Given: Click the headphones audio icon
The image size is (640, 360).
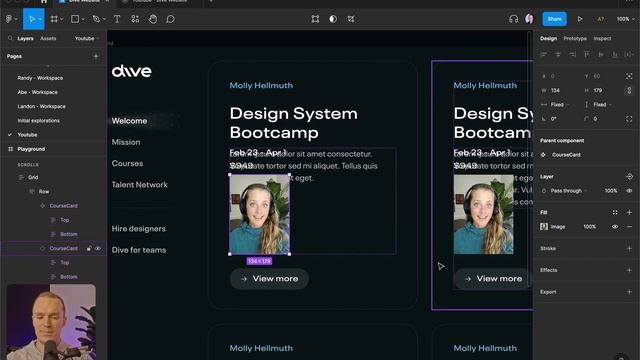Looking at the screenshot, I should click(513, 19).
